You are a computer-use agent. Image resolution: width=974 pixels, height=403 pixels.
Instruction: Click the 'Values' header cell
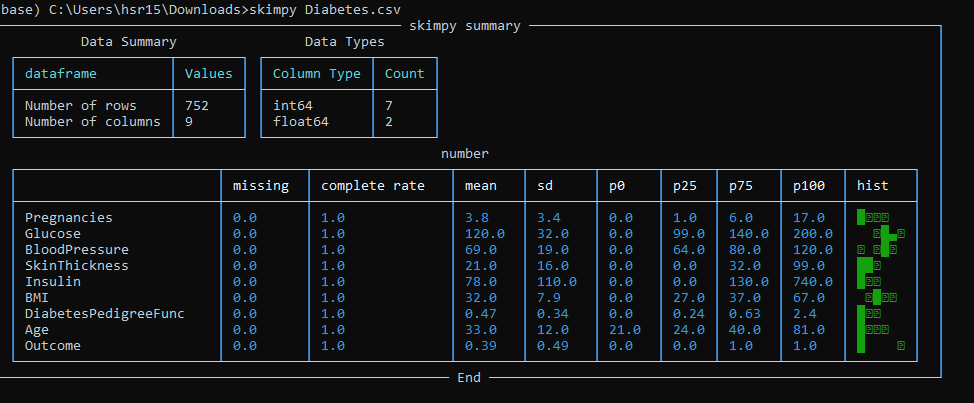[x=209, y=74]
